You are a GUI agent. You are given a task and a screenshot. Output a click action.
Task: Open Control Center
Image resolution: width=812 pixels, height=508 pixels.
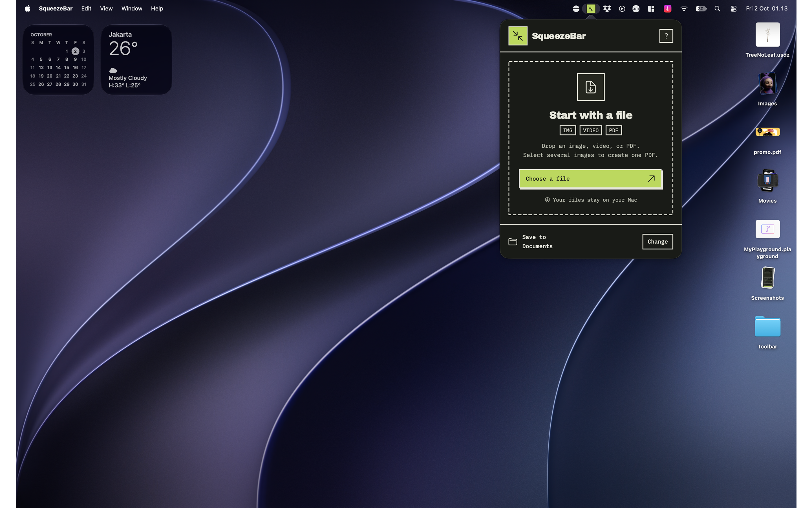pyautogui.click(x=734, y=9)
